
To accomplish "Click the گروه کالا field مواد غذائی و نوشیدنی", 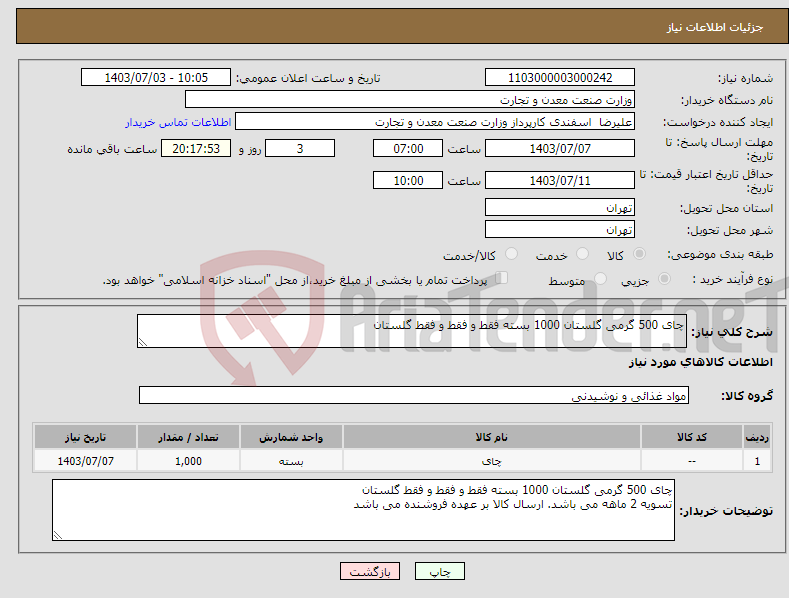I will coord(414,396).
